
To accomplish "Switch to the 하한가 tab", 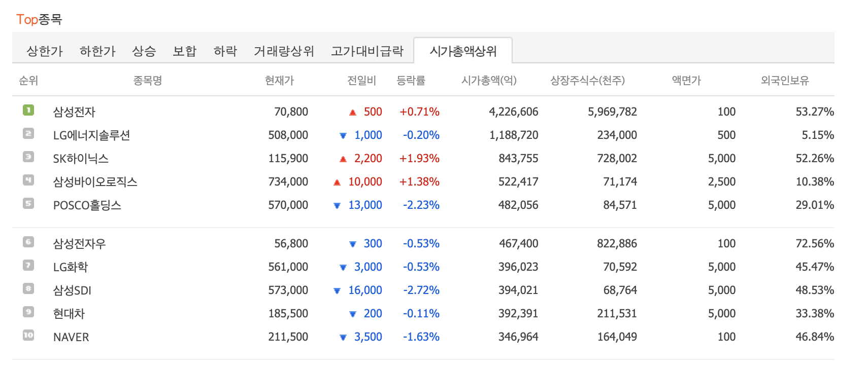I will [97, 51].
